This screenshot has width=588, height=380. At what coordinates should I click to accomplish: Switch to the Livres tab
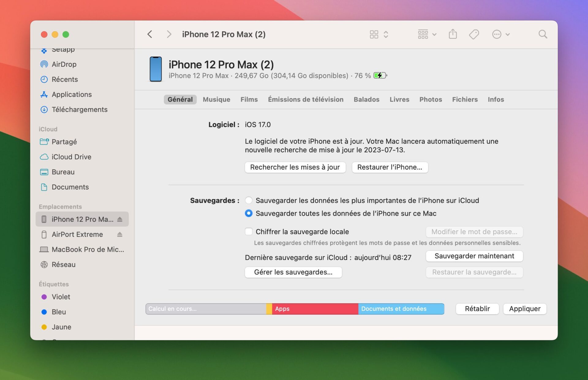click(x=399, y=99)
